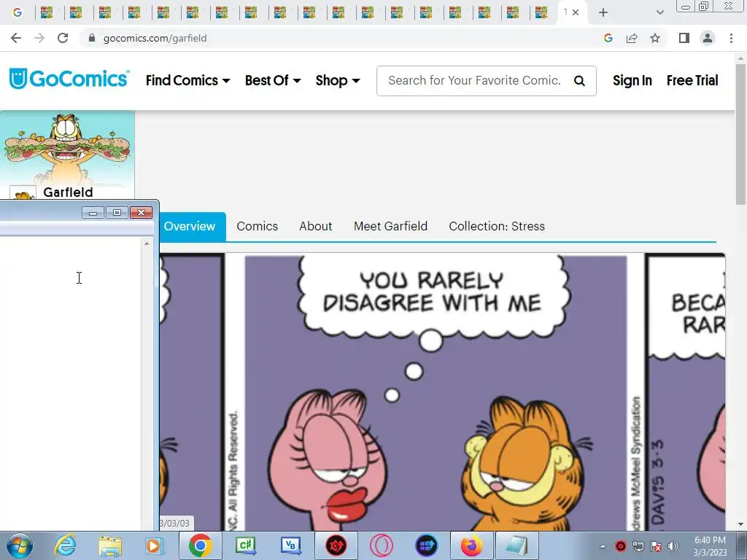747x560 pixels.
Task: Share this page using the share icon
Action: point(632,38)
